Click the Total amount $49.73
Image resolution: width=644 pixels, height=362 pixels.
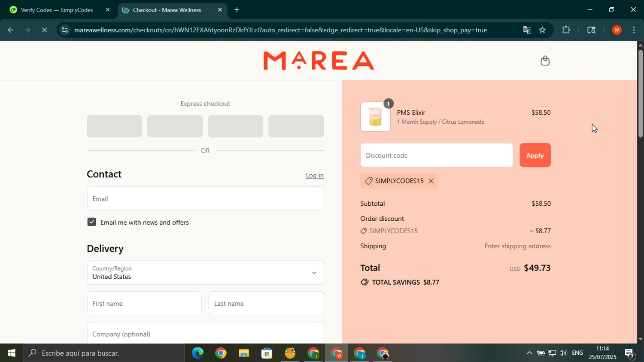[x=537, y=268]
